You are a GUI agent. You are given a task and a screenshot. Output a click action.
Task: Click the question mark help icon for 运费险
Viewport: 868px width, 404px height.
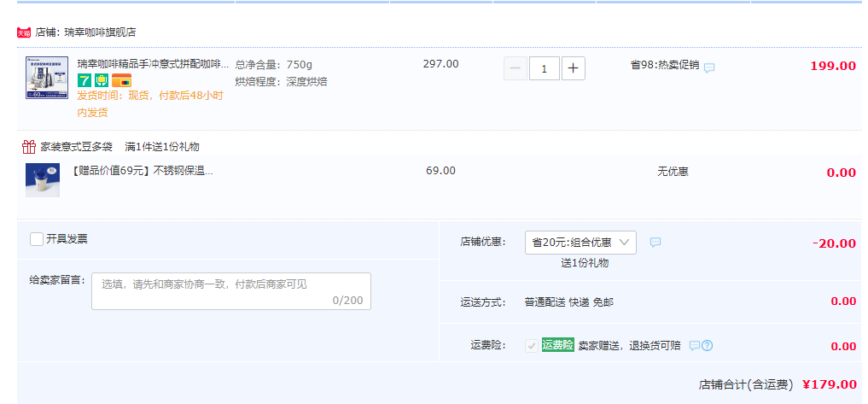coord(707,346)
